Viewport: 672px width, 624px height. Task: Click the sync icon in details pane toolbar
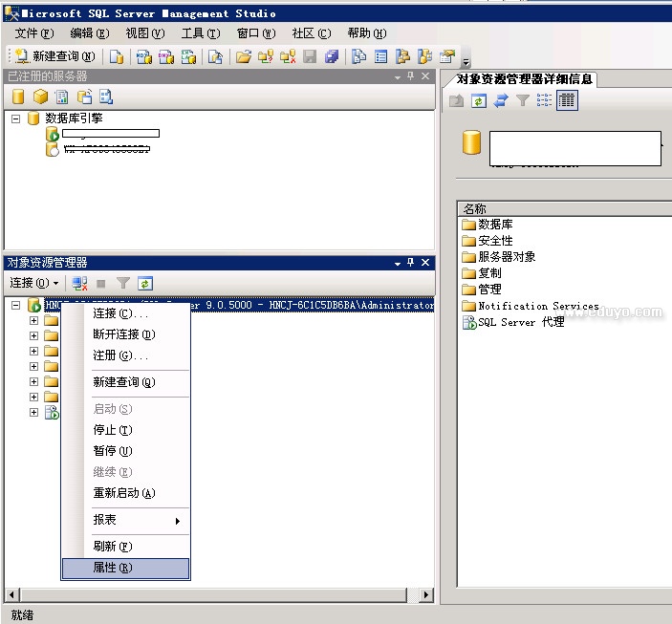click(x=501, y=100)
